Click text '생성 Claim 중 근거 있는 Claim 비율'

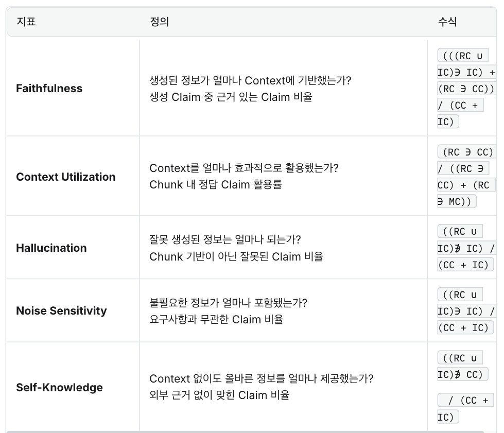tap(231, 97)
